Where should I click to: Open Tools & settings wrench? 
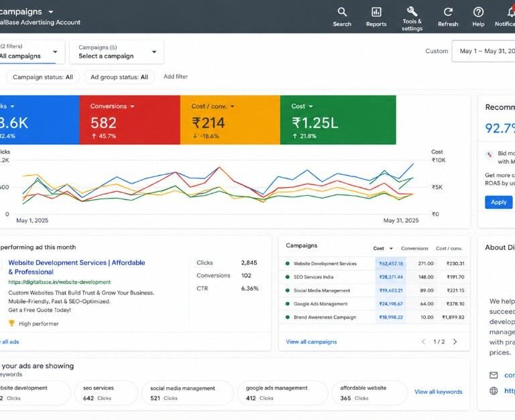click(412, 11)
